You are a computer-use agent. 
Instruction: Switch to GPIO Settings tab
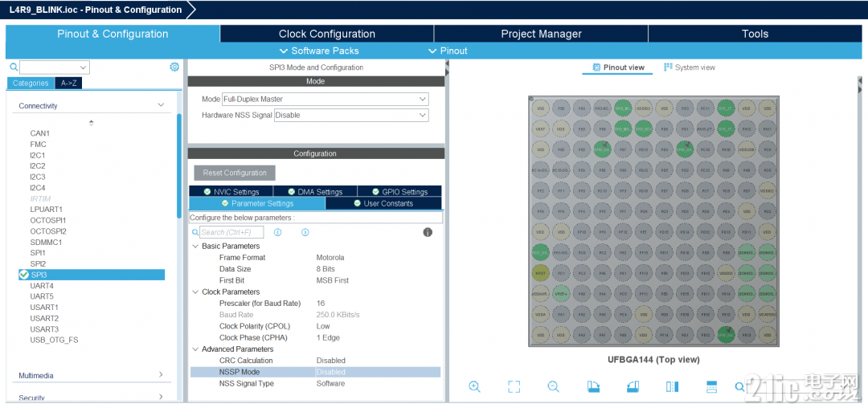click(x=399, y=192)
